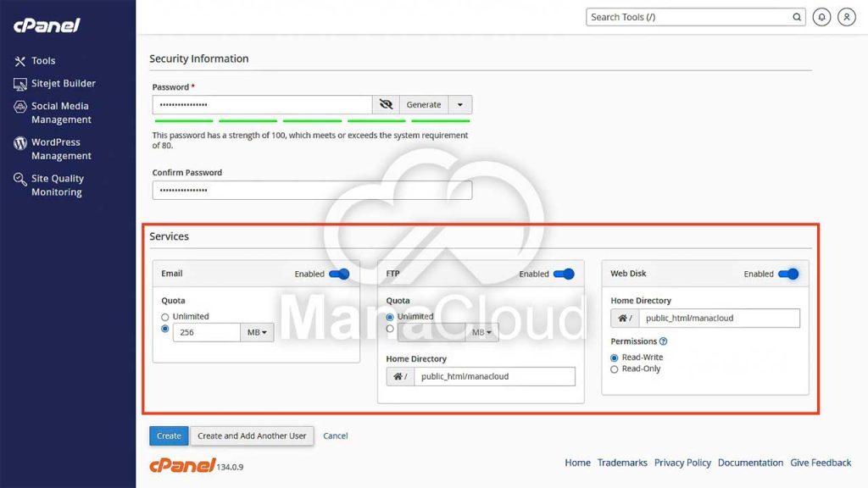The width and height of the screenshot is (868, 488).
Task: Click the Permissions help question icon
Action: click(x=663, y=341)
